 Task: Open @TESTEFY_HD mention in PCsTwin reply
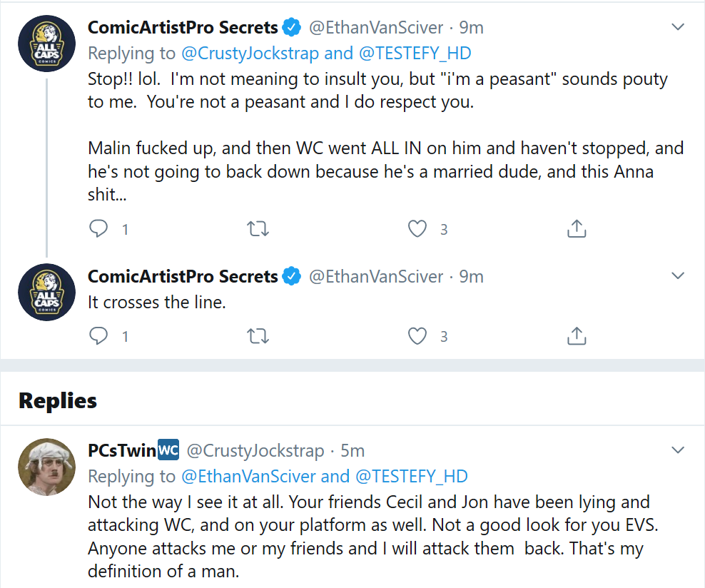(412, 477)
